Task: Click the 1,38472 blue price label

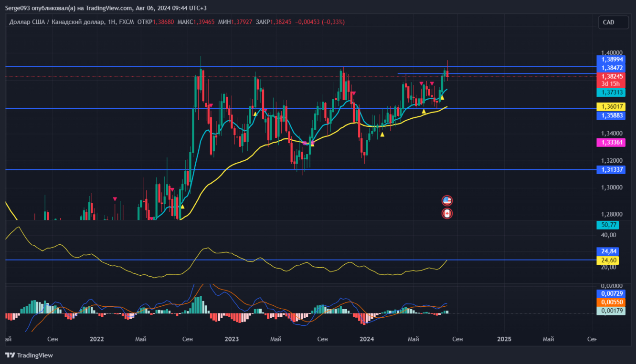Action: tap(611, 68)
